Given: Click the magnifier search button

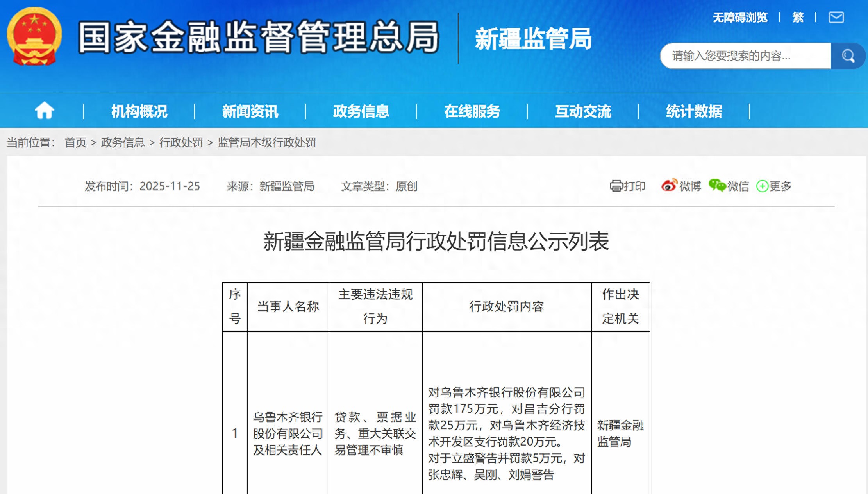Looking at the screenshot, I should (x=847, y=56).
